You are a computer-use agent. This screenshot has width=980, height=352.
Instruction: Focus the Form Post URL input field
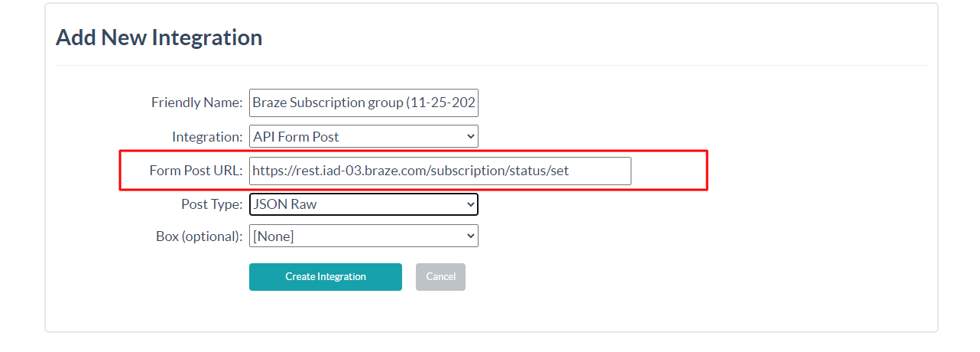click(x=440, y=171)
